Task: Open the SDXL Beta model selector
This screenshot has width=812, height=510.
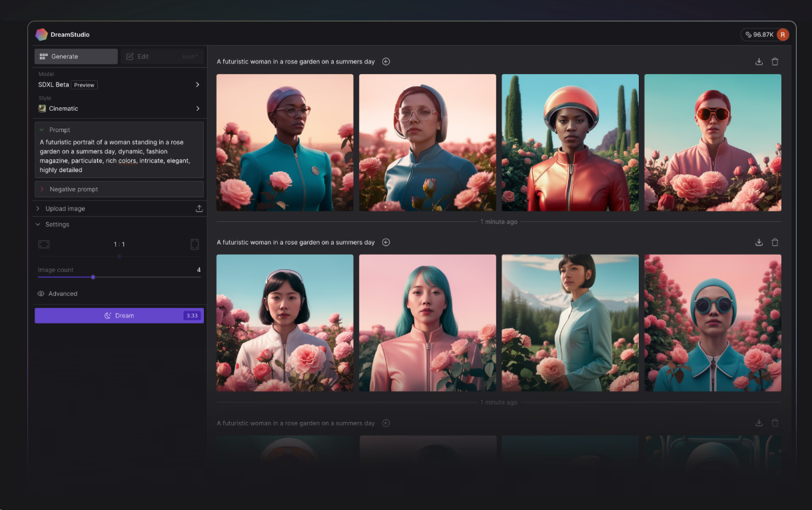Action: [x=119, y=85]
